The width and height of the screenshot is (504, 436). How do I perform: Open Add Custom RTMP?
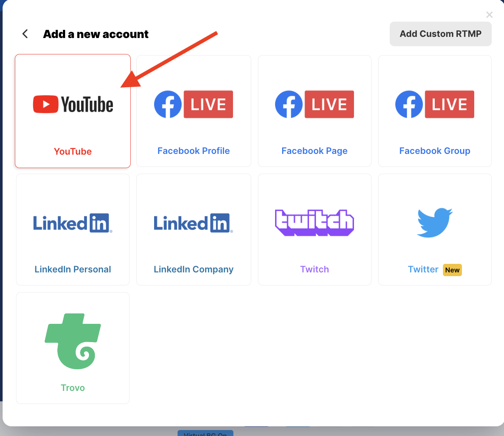click(441, 34)
